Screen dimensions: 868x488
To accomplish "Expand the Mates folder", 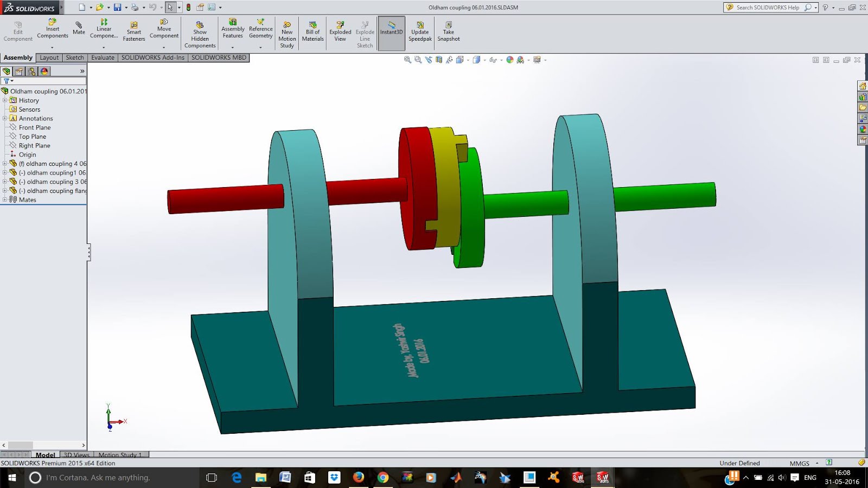I will pyautogui.click(x=5, y=200).
